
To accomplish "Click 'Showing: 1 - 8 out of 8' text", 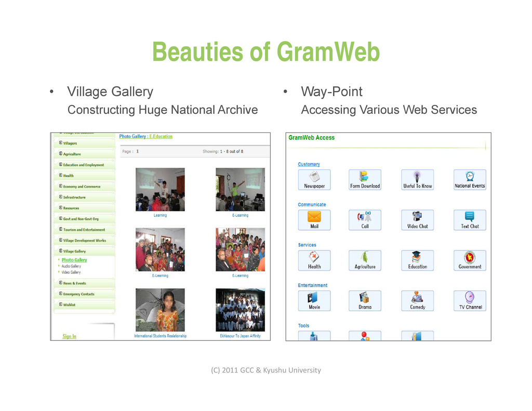I will pyautogui.click(x=223, y=151).
